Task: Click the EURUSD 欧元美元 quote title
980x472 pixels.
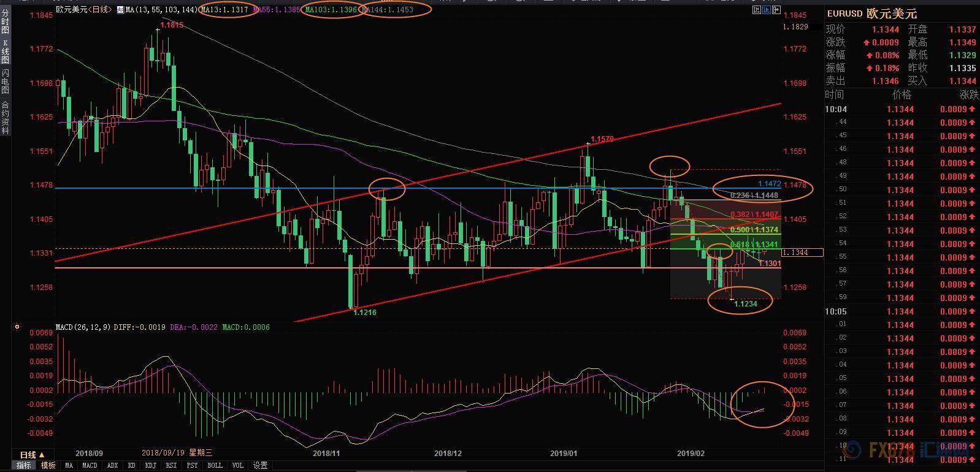Action: pyautogui.click(x=871, y=14)
